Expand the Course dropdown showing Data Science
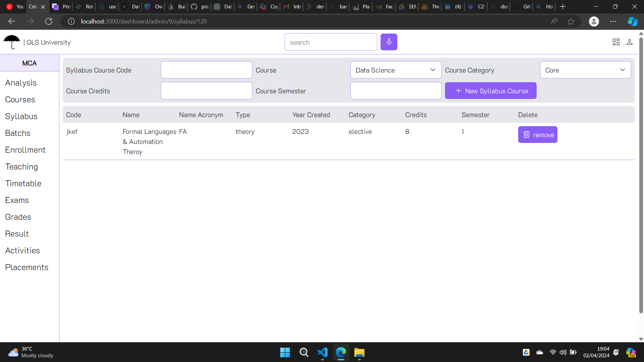The image size is (644, 362). (396, 70)
